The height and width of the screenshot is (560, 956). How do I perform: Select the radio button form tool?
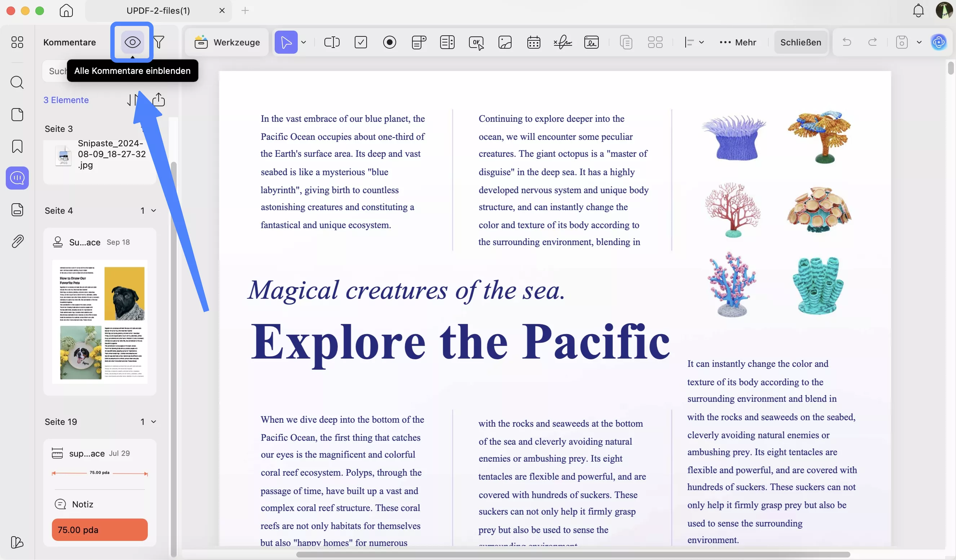(x=389, y=42)
